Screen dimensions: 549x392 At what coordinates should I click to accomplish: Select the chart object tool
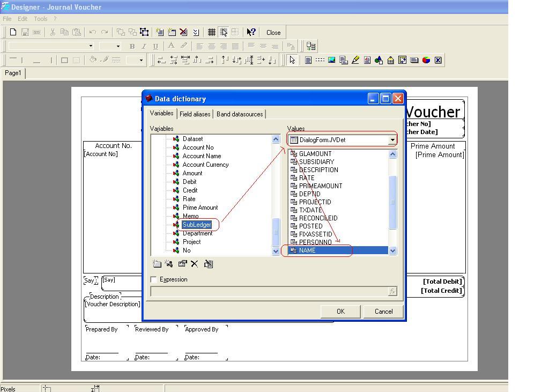click(426, 60)
